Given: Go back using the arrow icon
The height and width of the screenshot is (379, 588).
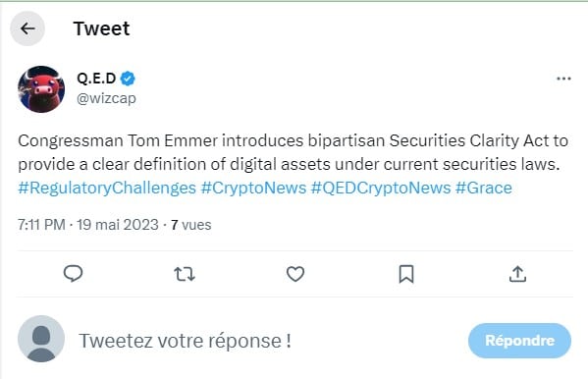Looking at the screenshot, I should point(27,28).
